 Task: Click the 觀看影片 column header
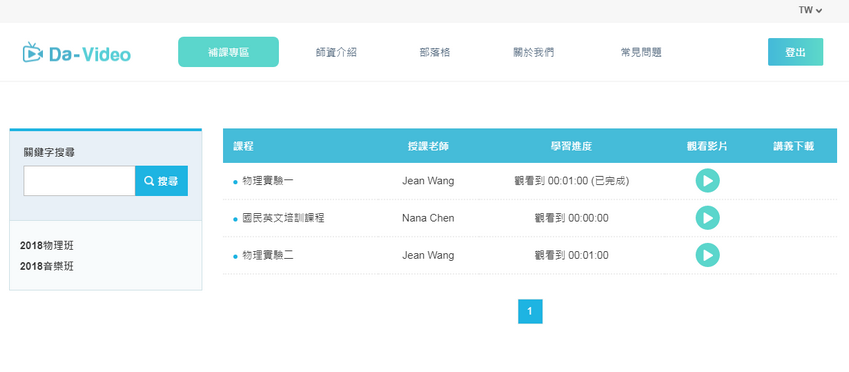tap(707, 146)
